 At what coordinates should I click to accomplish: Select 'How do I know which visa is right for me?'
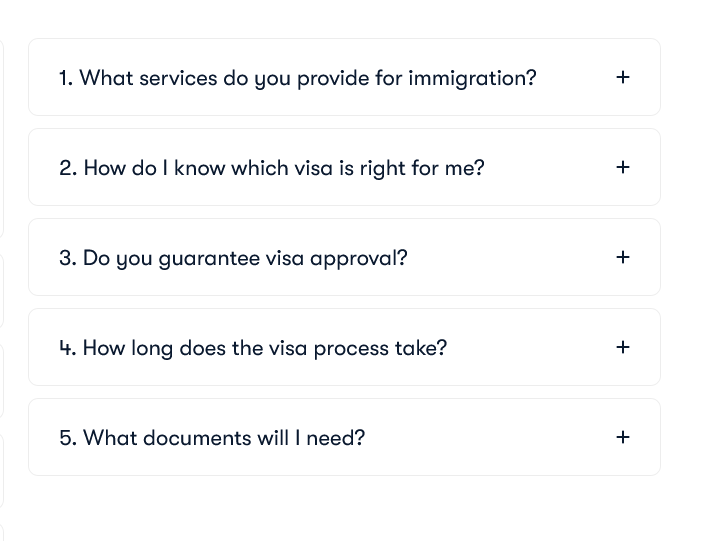click(284, 168)
